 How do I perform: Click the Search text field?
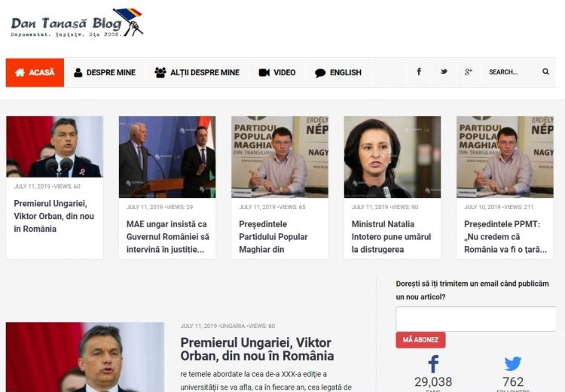511,72
